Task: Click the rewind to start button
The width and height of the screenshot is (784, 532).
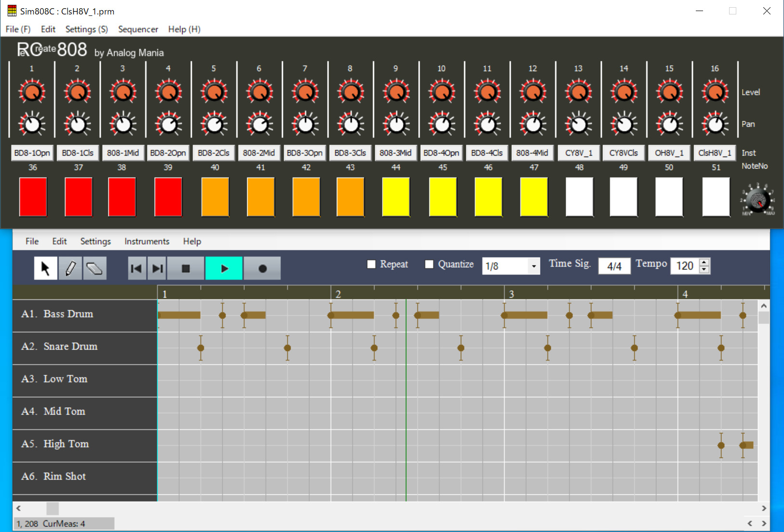Action: click(137, 268)
